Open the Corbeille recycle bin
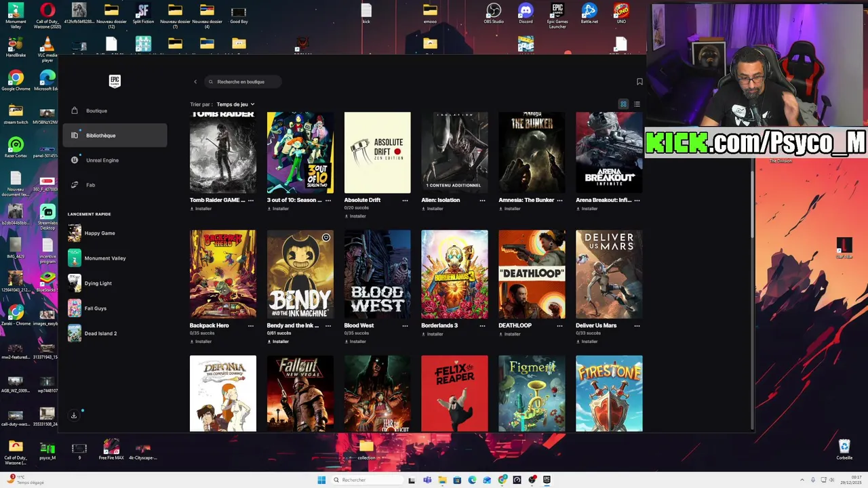 tap(844, 450)
